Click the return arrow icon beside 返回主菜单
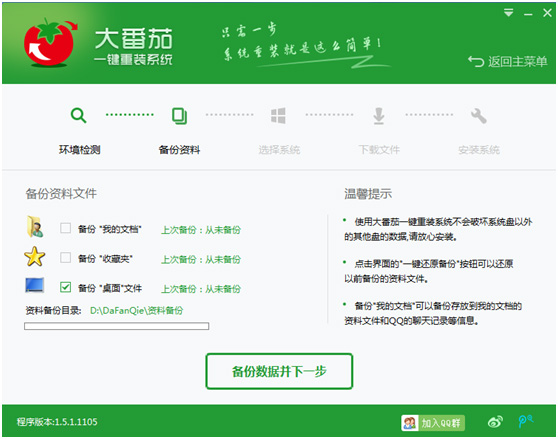 [476, 62]
